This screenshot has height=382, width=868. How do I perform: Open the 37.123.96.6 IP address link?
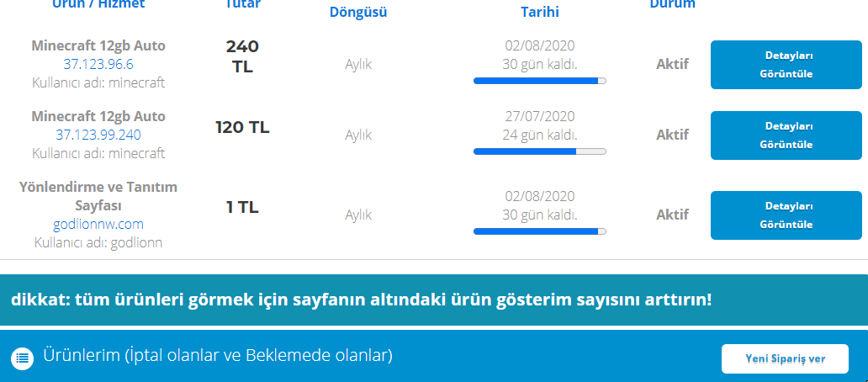pyautogui.click(x=98, y=64)
